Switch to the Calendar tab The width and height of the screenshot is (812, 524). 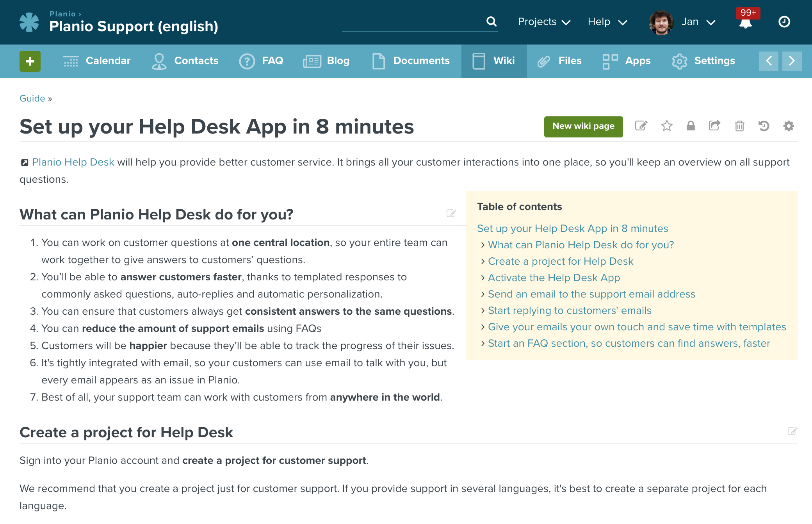(x=96, y=61)
